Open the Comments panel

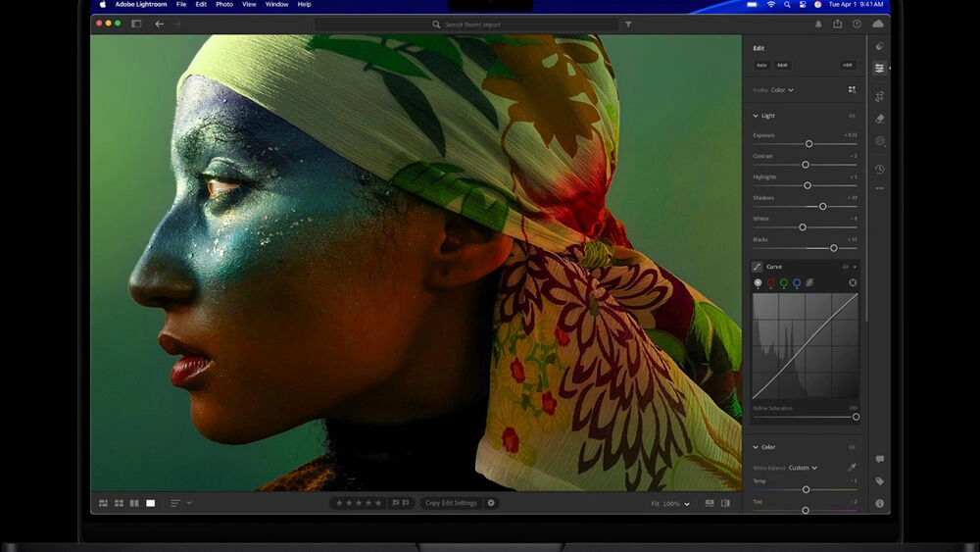(880, 459)
